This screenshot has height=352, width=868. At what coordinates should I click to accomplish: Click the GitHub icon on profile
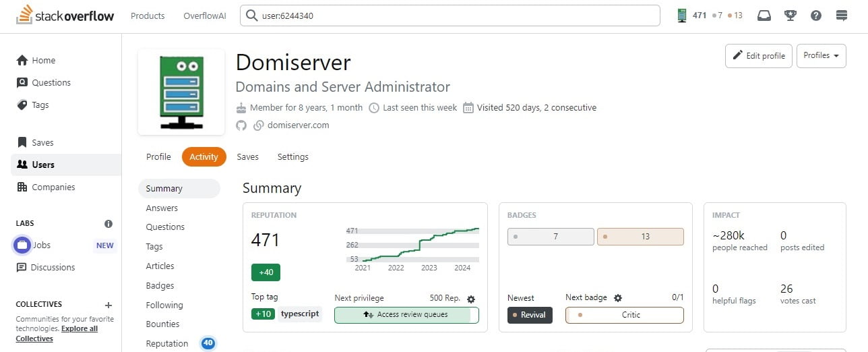click(x=241, y=125)
